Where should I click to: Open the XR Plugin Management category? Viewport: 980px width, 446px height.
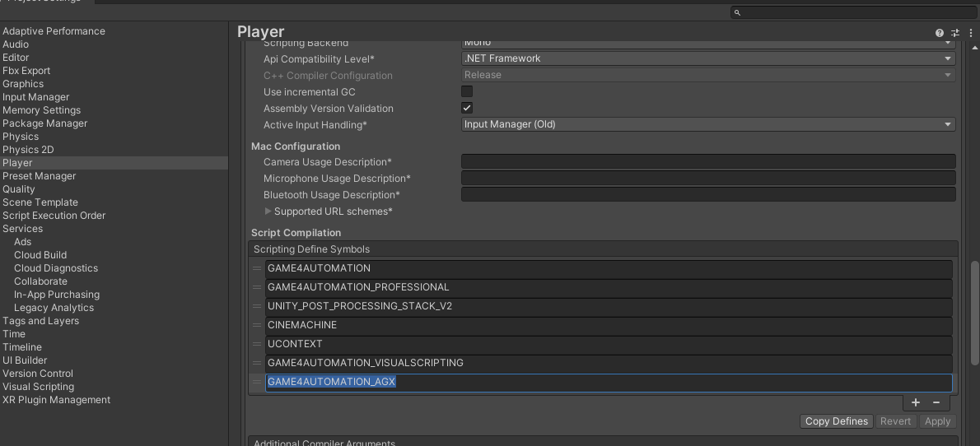pos(56,400)
